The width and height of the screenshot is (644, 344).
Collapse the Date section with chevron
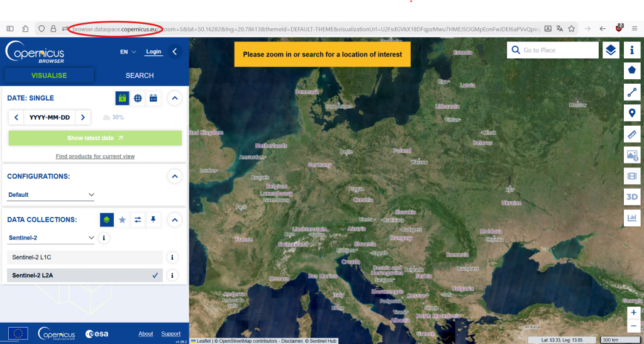click(175, 98)
